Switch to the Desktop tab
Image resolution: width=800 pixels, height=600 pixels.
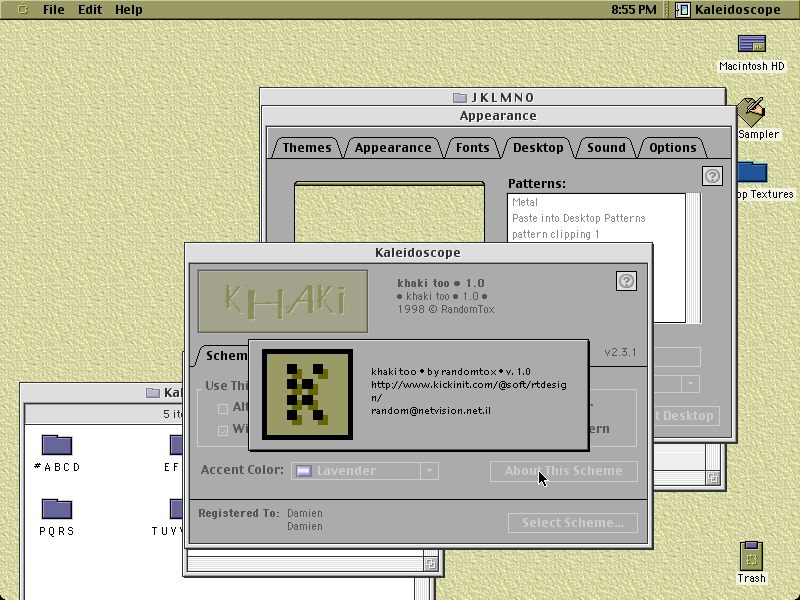(x=538, y=147)
